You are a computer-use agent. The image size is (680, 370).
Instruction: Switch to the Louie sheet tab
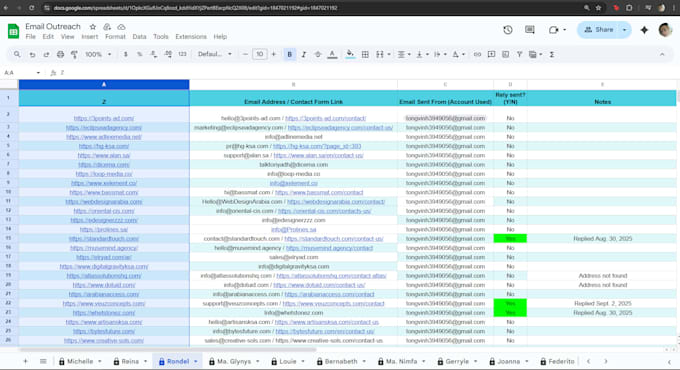(x=288, y=361)
